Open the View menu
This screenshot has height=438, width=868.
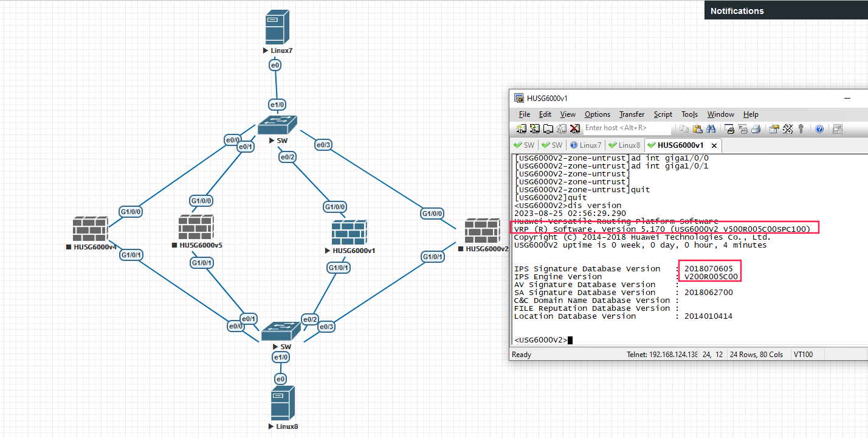(568, 114)
